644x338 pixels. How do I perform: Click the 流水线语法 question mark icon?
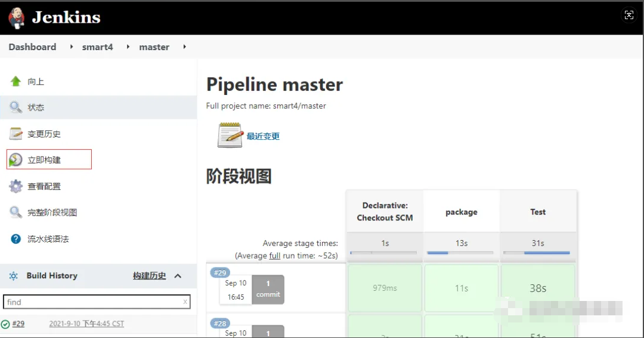16,239
